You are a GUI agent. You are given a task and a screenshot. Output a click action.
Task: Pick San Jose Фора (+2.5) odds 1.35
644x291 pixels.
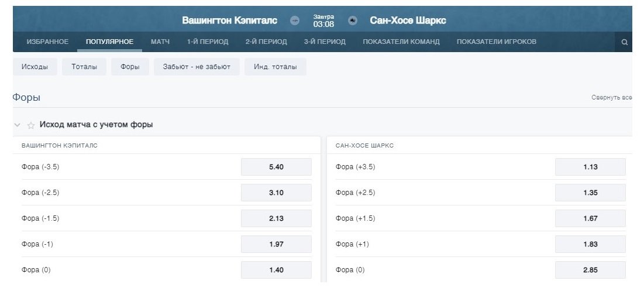[590, 193]
